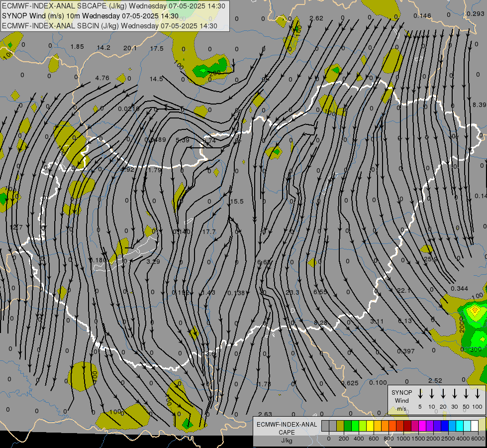487x448 pixels.
Task: Click the '6.13' value on the map
Action: (x=405, y=321)
